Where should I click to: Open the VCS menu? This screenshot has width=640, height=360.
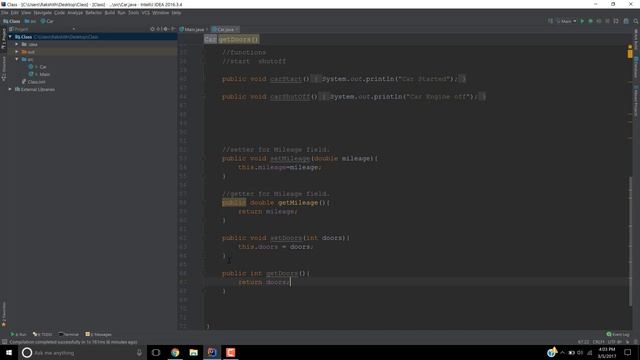tap(146, 13)
